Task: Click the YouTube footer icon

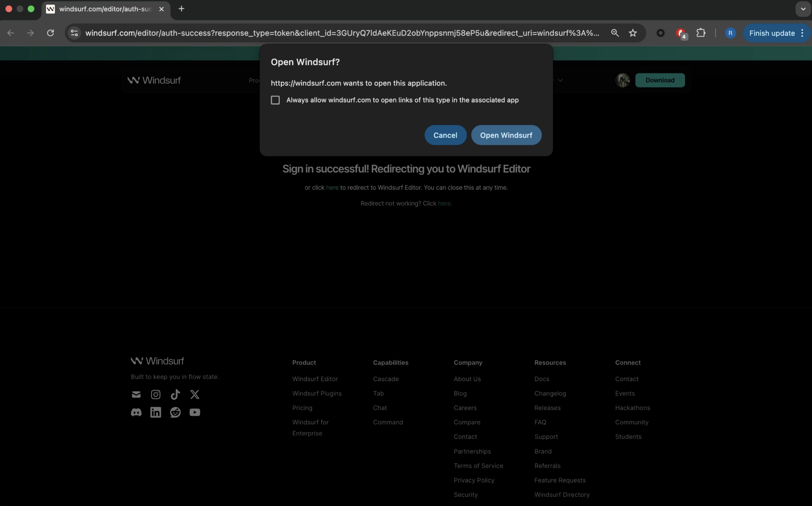Action: 195,412
